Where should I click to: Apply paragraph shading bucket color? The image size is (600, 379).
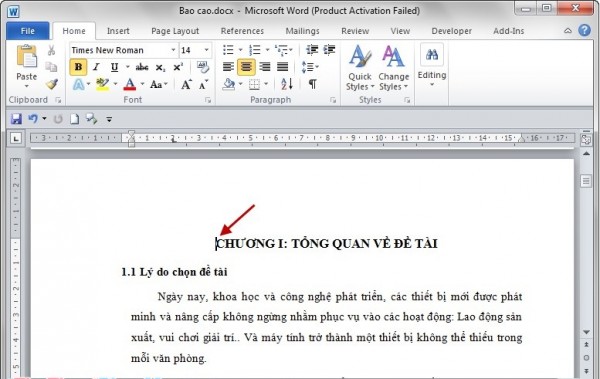point(229,84)
